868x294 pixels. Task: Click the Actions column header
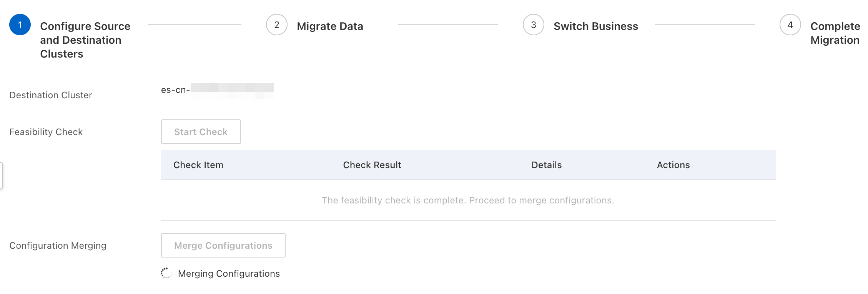pos(673,165)
